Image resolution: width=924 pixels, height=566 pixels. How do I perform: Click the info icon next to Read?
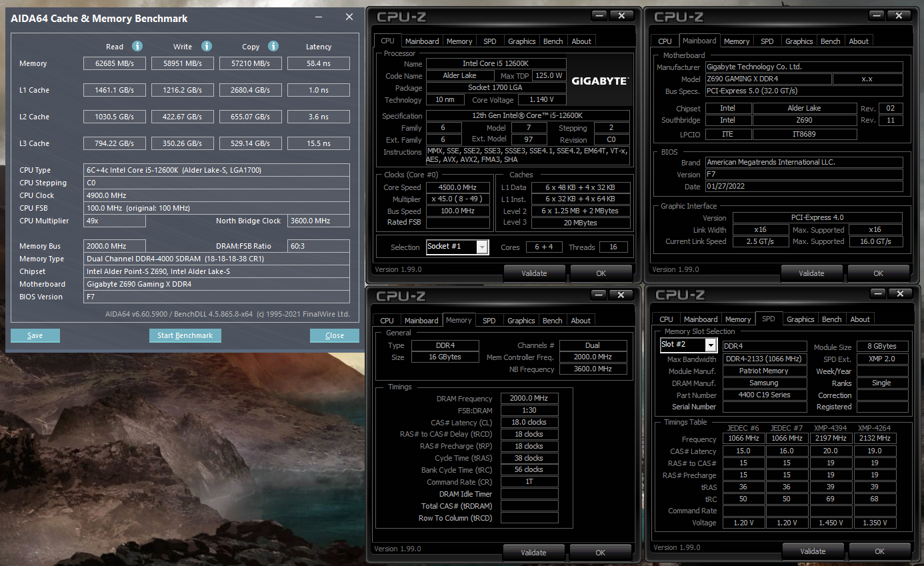(137, 47)
